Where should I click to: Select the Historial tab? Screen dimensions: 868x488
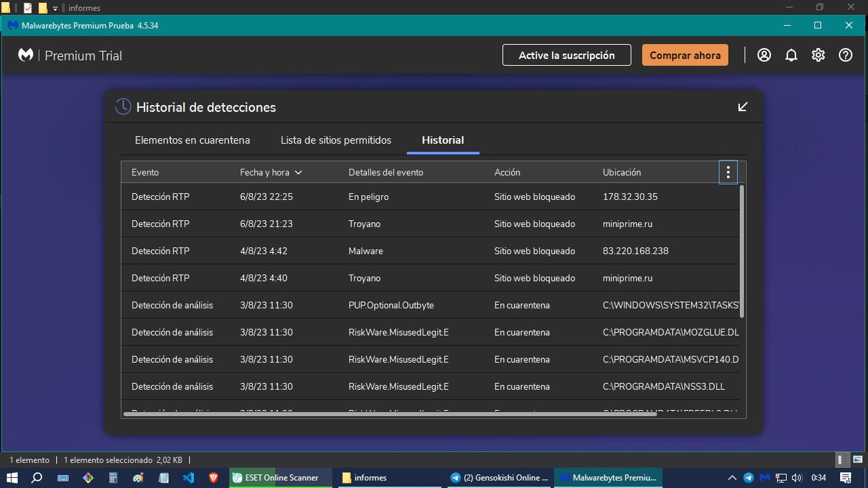[x=443, y=140]
